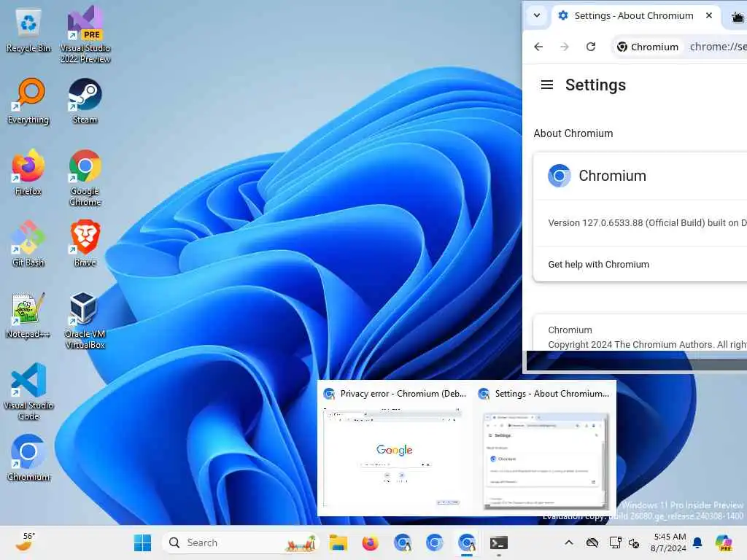Select the Google Chrome desktop shortcut
This screenshot has height=560, width=747.
click(x=85, y=178)
